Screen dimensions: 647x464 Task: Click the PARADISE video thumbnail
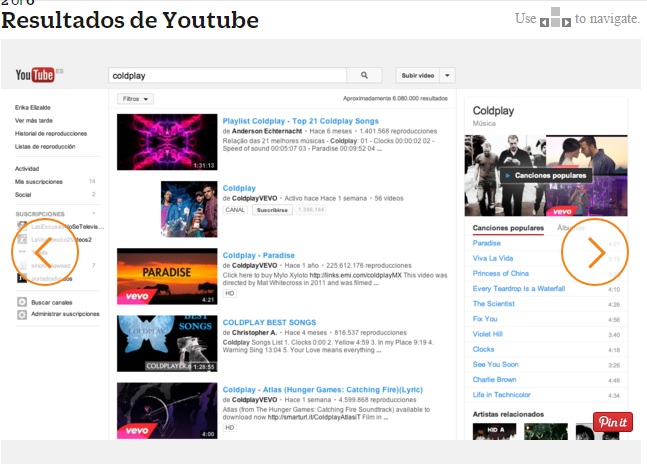(x=167, y=276)
